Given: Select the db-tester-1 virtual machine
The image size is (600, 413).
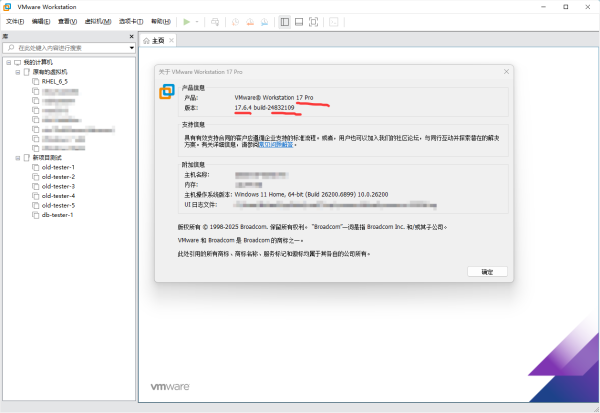Looking at the screenshot, I should 57,215.
